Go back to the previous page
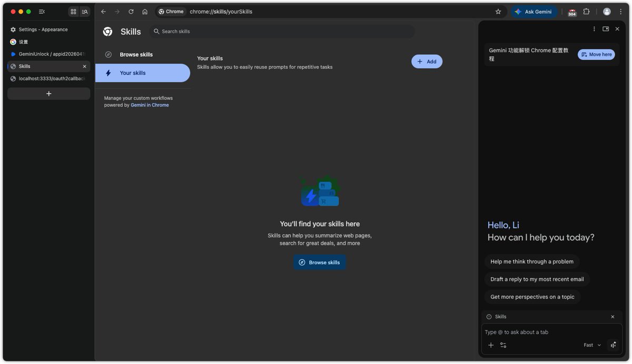 coord(103,12)
